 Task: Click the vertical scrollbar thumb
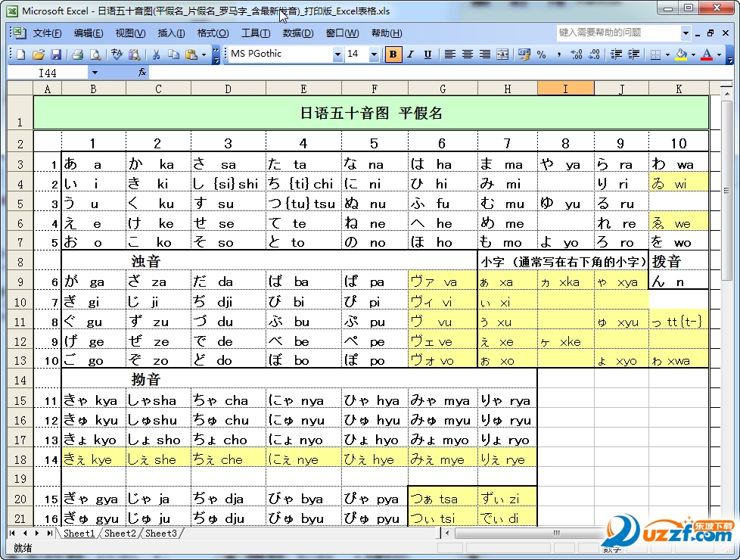click(x=726, y=190)
